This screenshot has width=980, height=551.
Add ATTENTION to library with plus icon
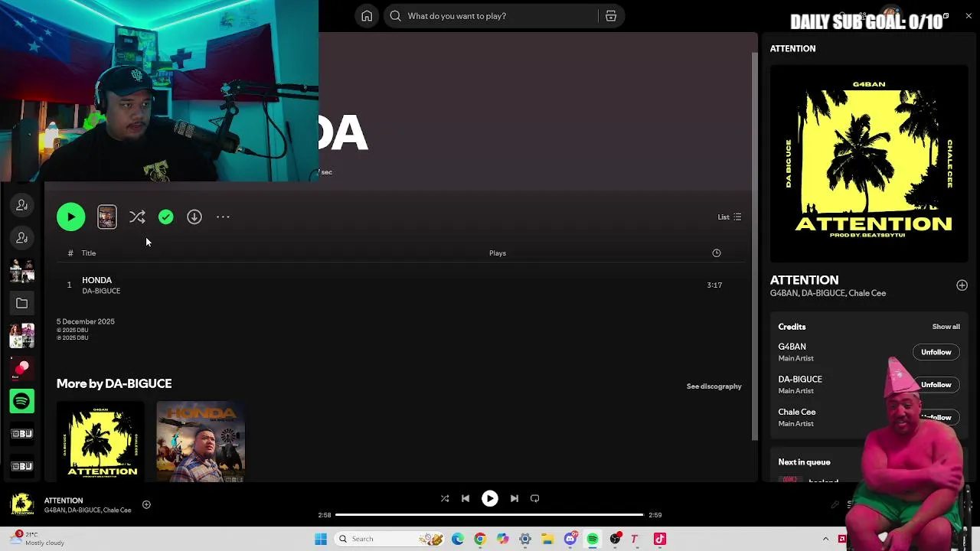click(x=962, y=285)
